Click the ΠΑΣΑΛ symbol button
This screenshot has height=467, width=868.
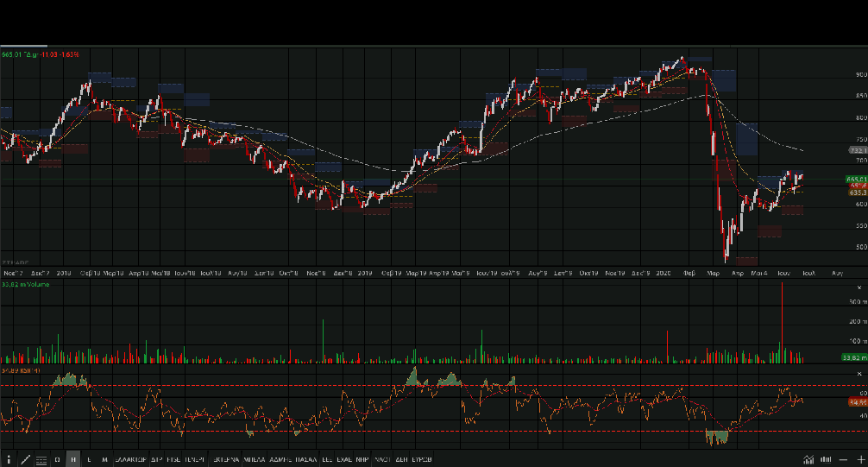305,459
